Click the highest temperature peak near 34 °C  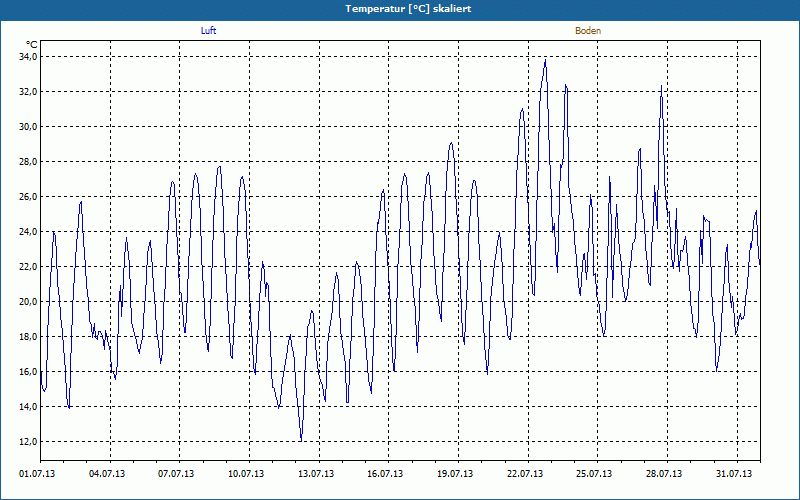point(545,60)
